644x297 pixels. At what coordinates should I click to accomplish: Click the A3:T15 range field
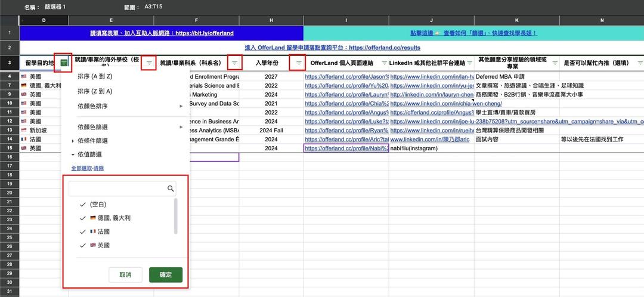tap(154, 7)
